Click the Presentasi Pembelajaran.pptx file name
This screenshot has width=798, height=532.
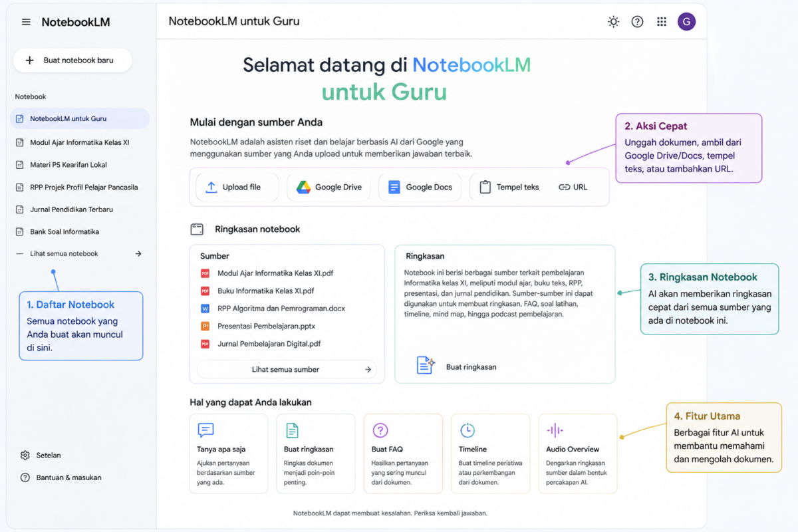[266, 327]
